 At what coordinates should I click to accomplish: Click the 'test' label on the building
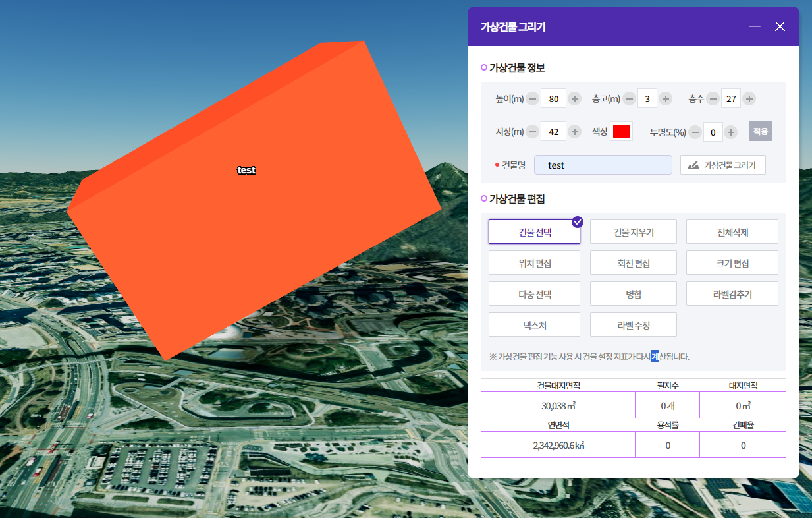coord(246,170)
